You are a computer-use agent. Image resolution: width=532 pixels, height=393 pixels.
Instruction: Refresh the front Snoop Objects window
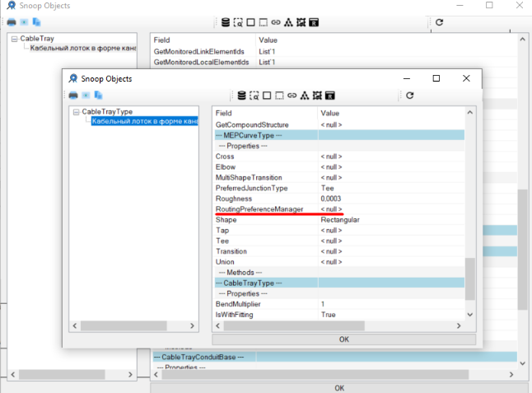tap(410, 96)
